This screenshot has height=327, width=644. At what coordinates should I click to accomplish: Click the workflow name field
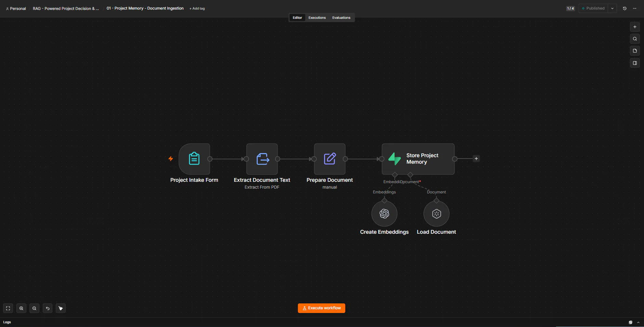tap(145, 8)
